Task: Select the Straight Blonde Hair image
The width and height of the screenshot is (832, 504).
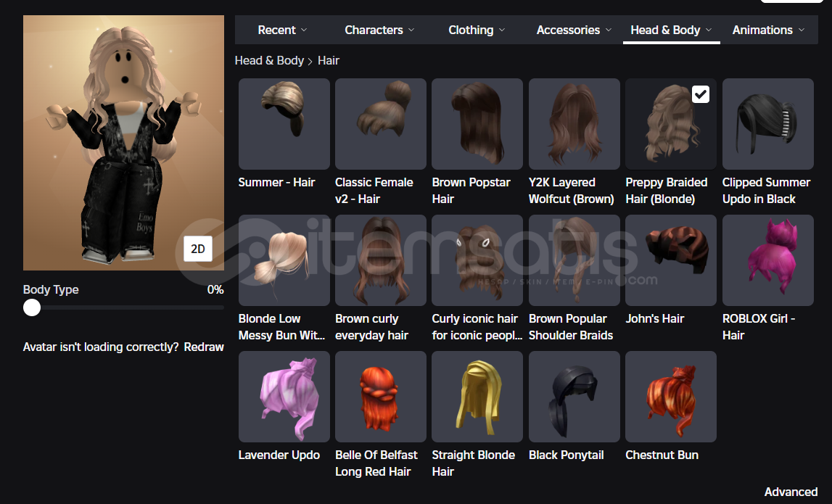Action: click(477, 396)
